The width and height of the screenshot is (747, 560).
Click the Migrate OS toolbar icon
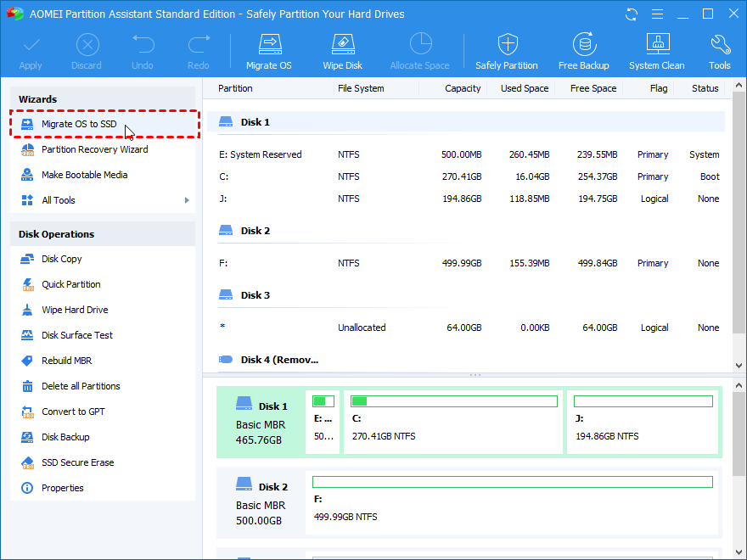pyautogui.click(x=269, y=51)
